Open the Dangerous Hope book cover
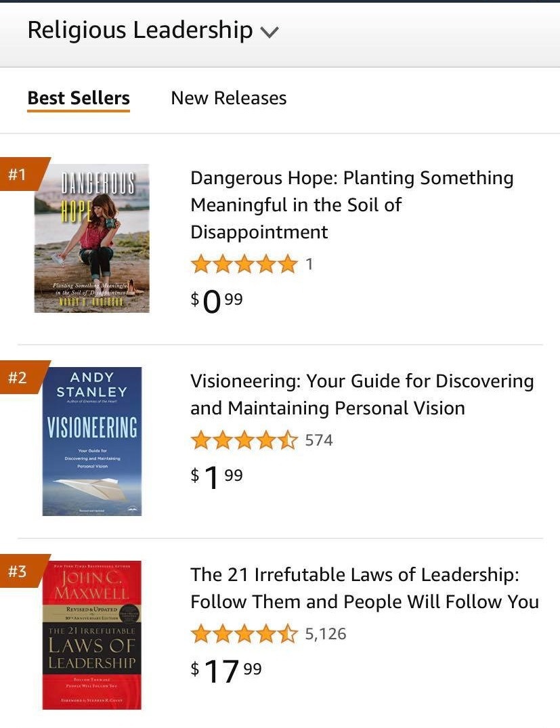The image size is (560, 728). 91,238
